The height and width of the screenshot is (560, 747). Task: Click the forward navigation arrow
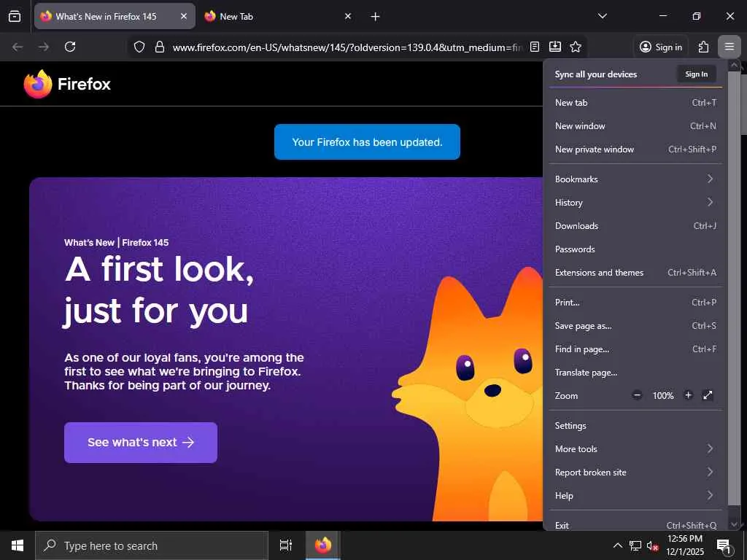[44, 47]
